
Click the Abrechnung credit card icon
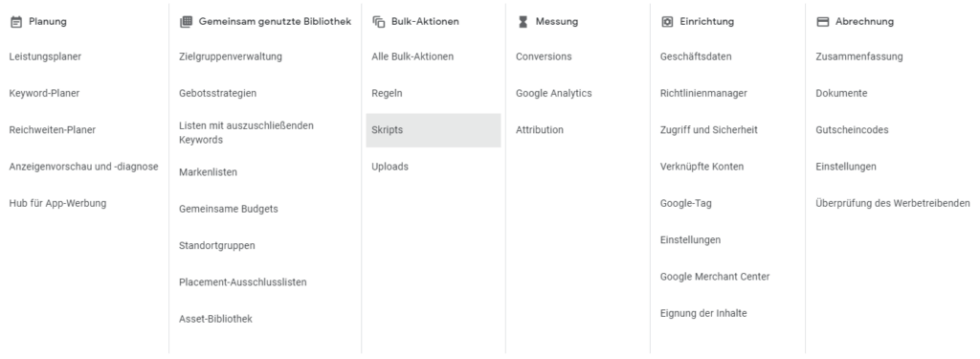tap(822, 22)
